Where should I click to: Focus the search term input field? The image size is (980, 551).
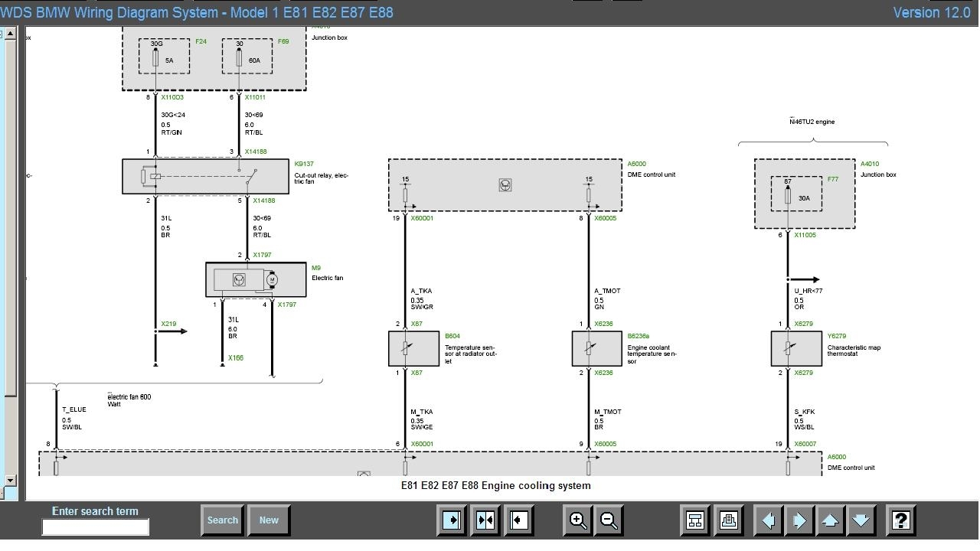tap(95, 527)
